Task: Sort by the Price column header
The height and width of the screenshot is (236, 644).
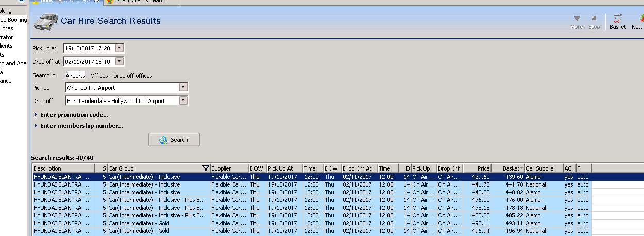Action: point(477,168)
